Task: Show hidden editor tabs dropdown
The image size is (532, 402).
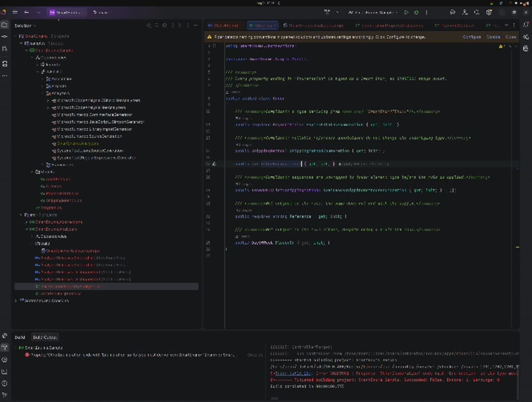Action: [x=506, y=26]
